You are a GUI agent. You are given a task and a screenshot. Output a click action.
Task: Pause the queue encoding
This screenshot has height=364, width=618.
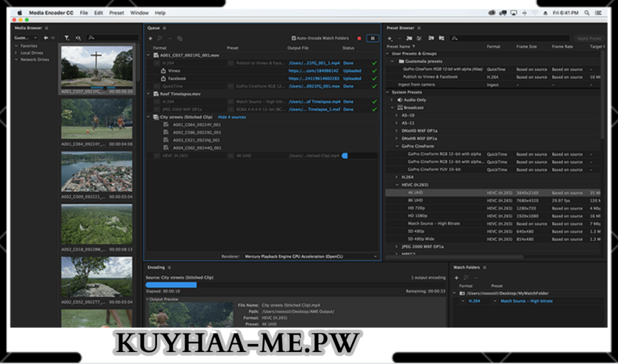click(x=372, y=38)
